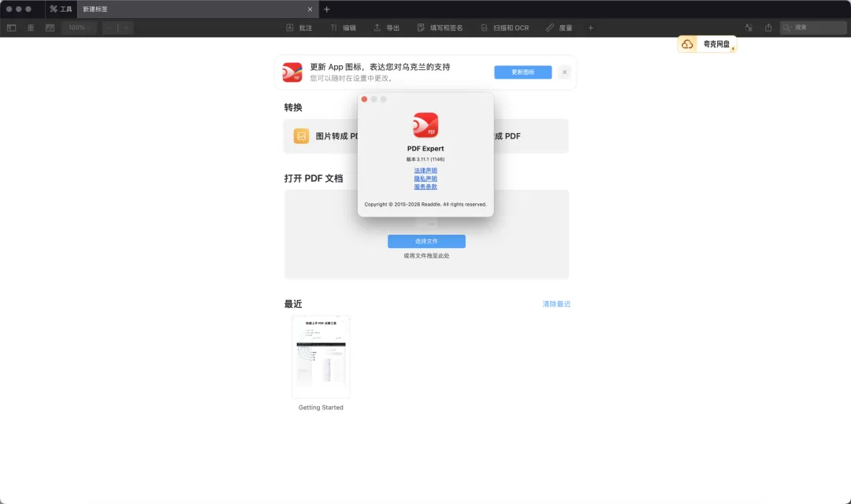Select the 导出 export toolbar mode
Viewport: 851px width, 504px height.
tap(386, 28)
